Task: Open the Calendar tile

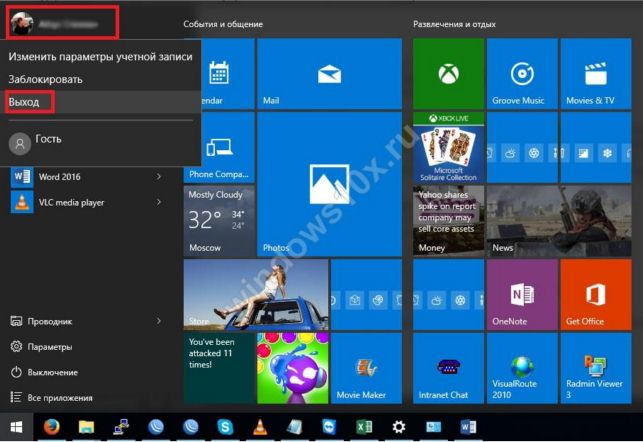Action: click(x=228, y=74)
